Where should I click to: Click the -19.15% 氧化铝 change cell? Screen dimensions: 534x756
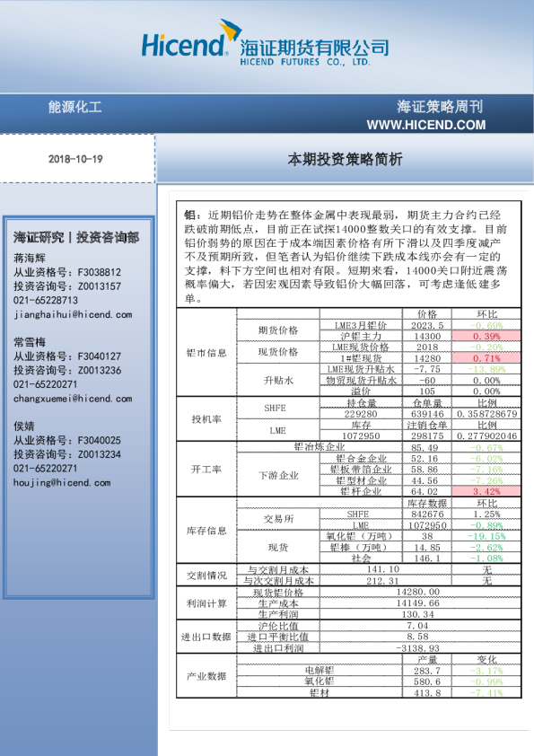coord(486,536)
